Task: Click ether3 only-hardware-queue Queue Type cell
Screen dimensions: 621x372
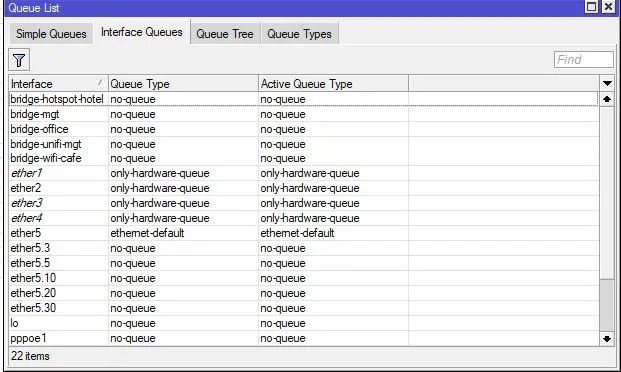Action: 183,203
